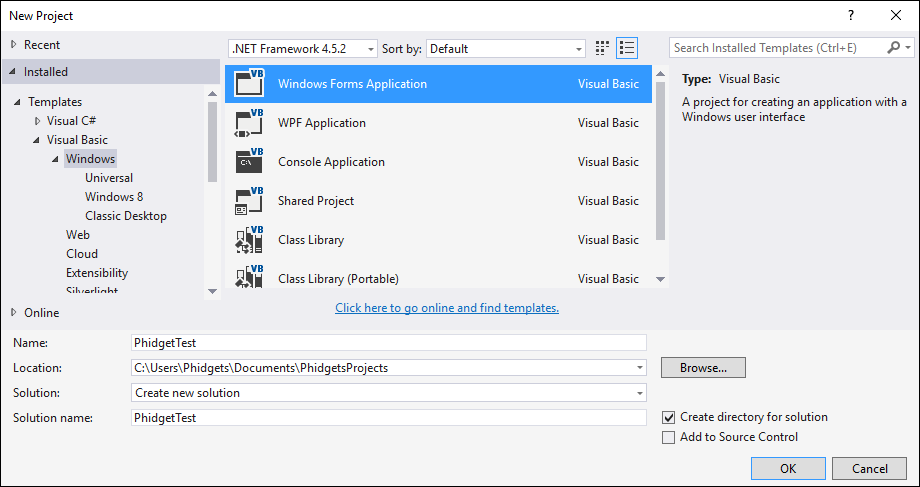Viewport: 920px width, 487px height.
Task: Select the Class Library (Portable) row text
Action: click(339, 279)
